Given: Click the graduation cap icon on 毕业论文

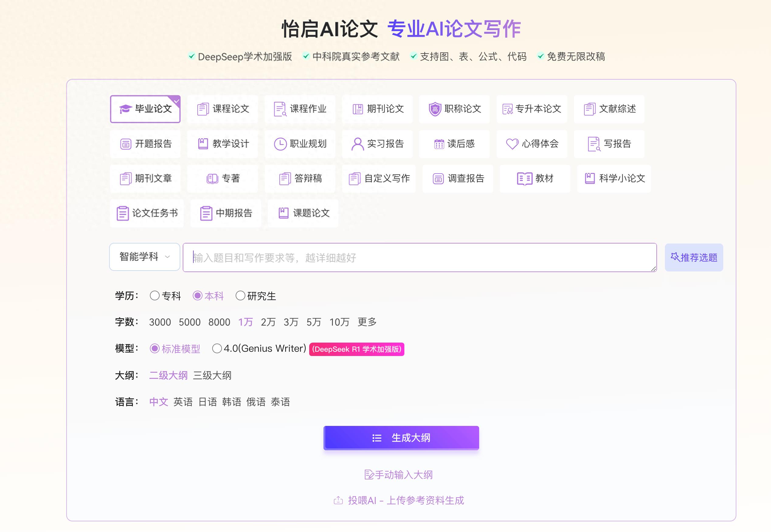Looking at the screenshot, I should (x=125, y=109).
